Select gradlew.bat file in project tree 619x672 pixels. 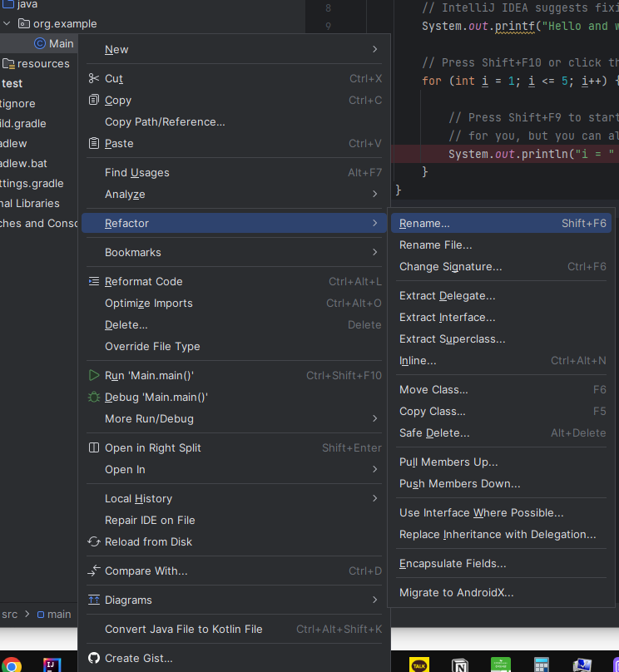(23, 163)
